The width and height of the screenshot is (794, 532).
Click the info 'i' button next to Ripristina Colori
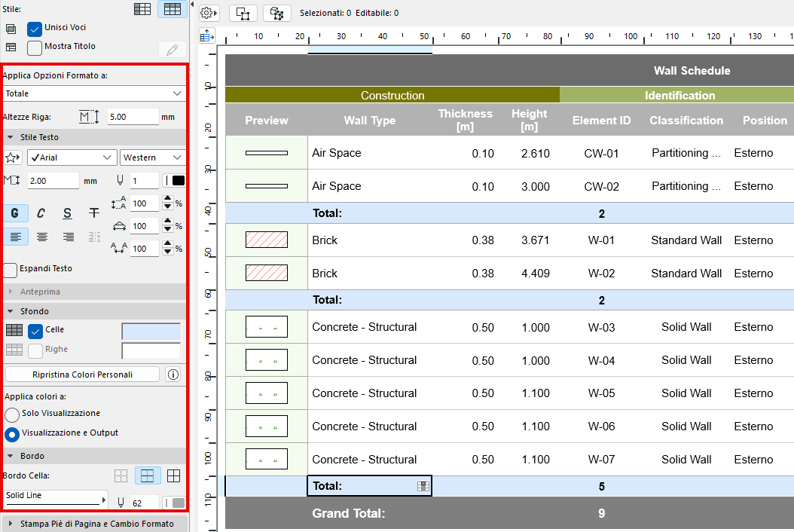173,374
